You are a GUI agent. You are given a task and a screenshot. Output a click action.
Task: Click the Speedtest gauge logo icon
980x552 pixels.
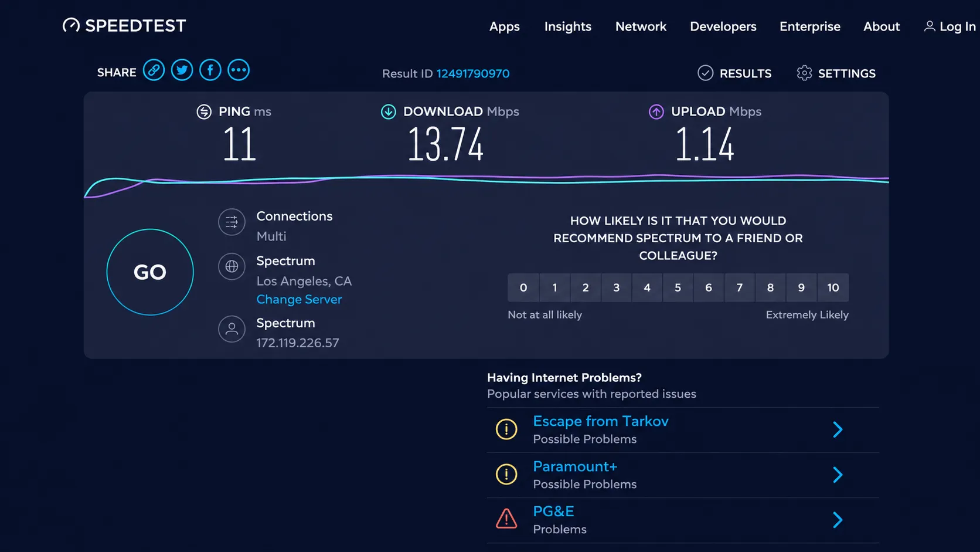71,25
